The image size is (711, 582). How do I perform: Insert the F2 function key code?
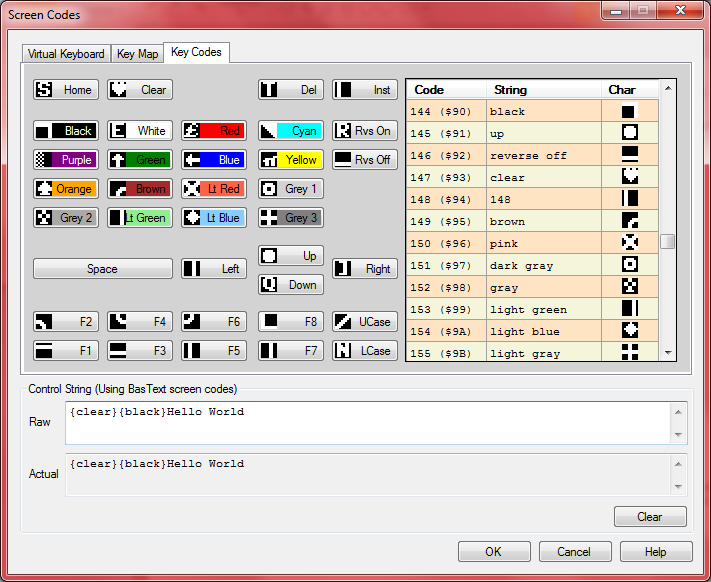[66, 321]
